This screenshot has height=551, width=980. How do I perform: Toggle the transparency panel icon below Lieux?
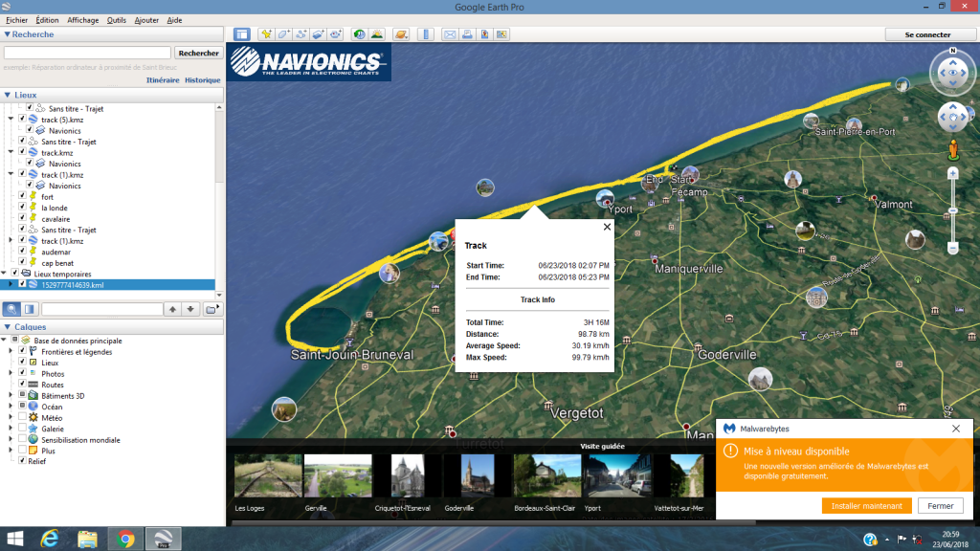coord(30,309)
